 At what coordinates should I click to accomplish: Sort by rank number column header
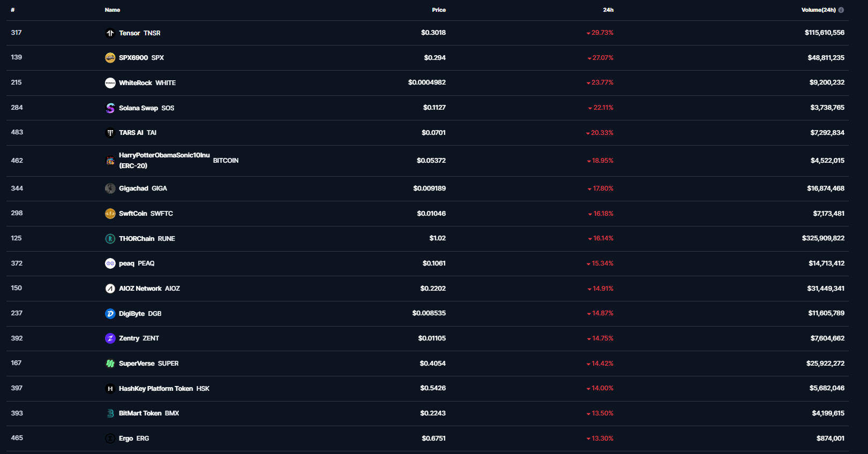(13, 10)
